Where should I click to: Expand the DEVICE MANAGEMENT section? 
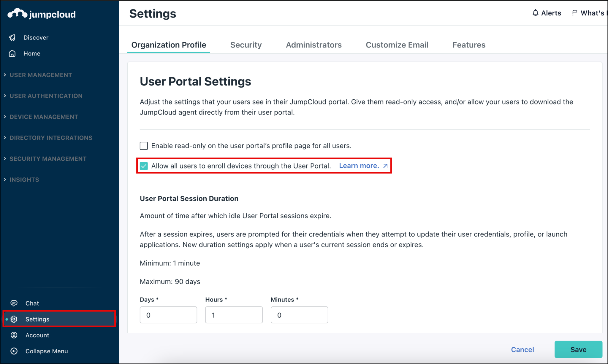(43, 117)
